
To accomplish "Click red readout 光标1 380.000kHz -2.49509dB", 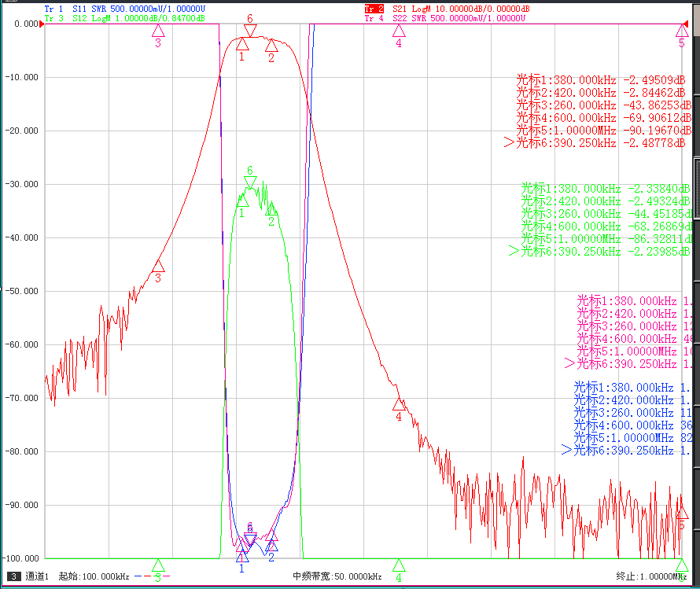I will [600, 80].
